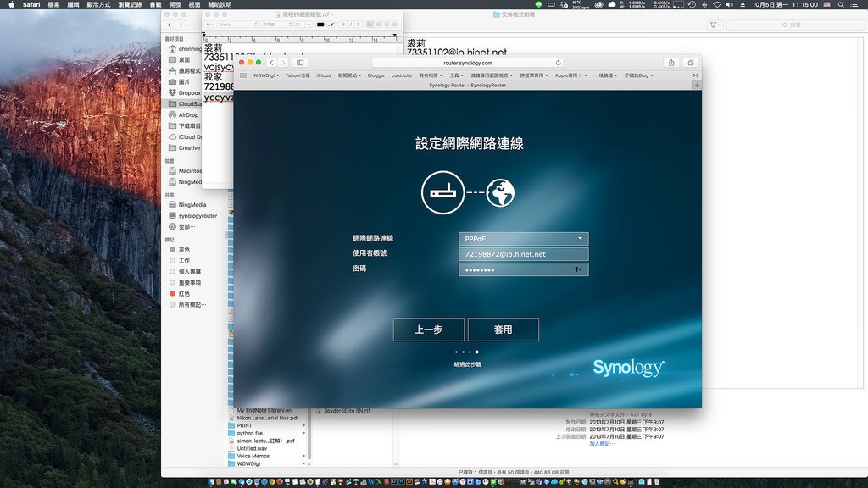Open the TextEdit text color swatch
Viewport: 868px width, 488px height.
click(320, 25)
